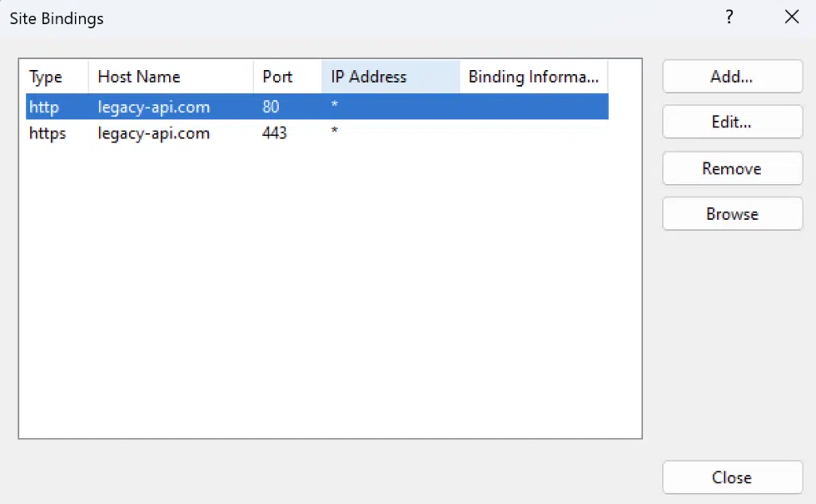Click the help question mark icon
The image size is (816, 504).
tap(728, 18)
